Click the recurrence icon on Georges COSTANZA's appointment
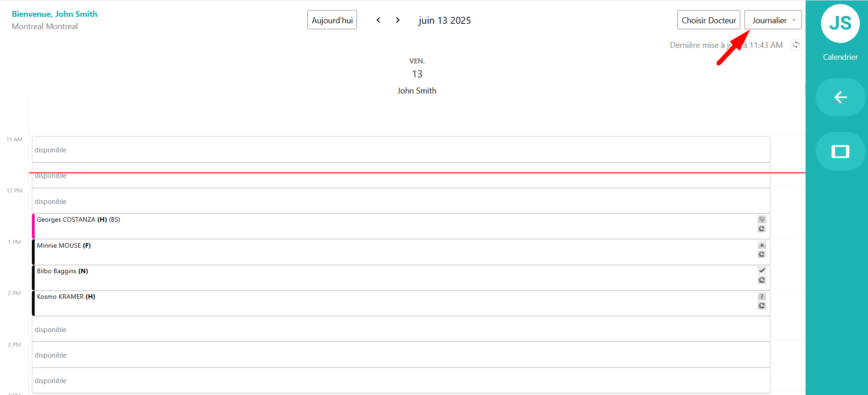This screenshot has width=868, height=395. click(761, 229)
